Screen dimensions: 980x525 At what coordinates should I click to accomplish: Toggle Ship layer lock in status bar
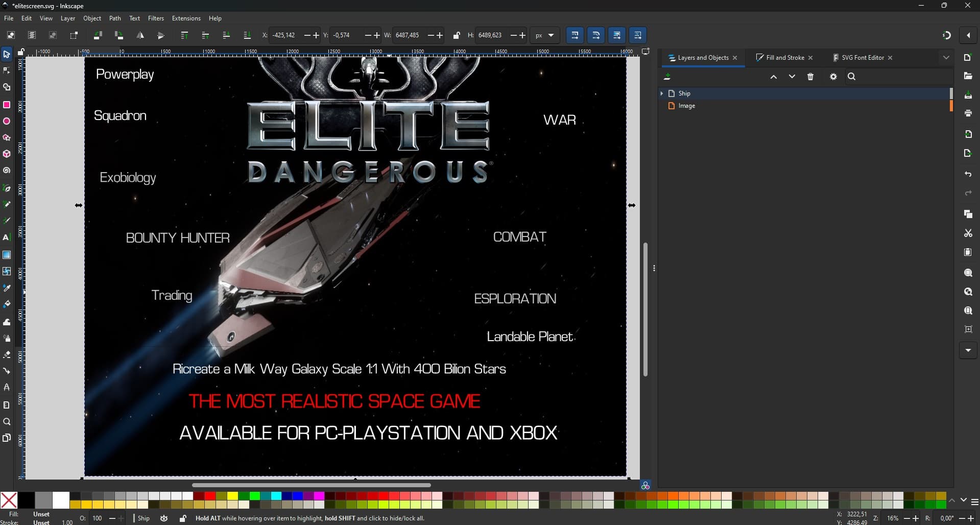[183, 518]
